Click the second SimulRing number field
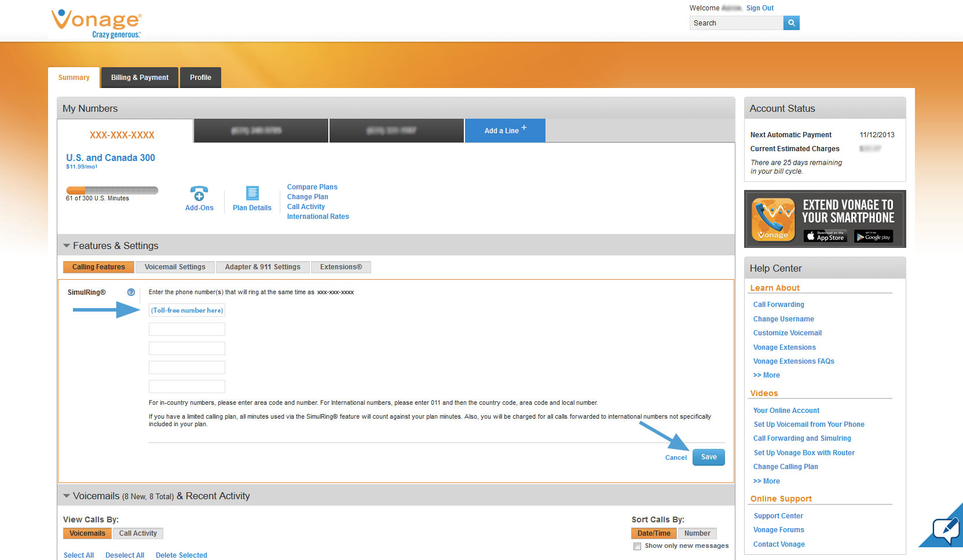Image resolution: width=963 pixels, height=560 pixels. [x=187, y=330]
